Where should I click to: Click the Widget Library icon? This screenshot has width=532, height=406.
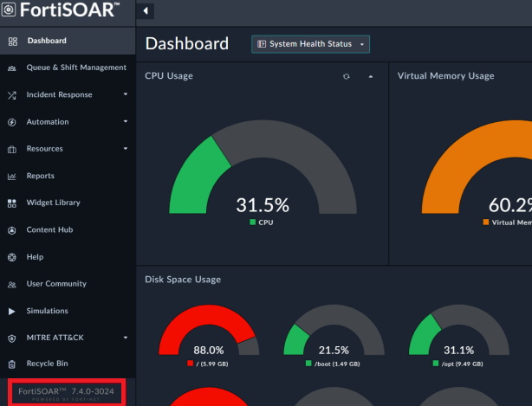pos(12,203)
